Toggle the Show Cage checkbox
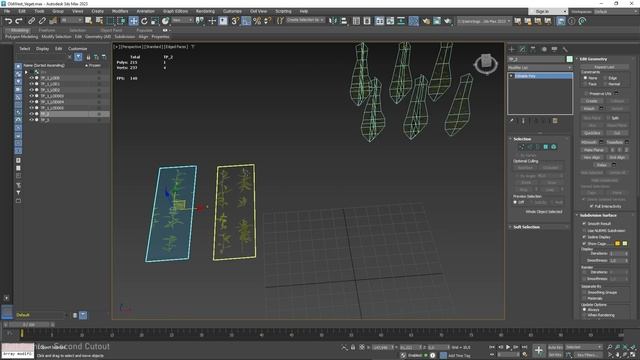 tap(584, 243)
